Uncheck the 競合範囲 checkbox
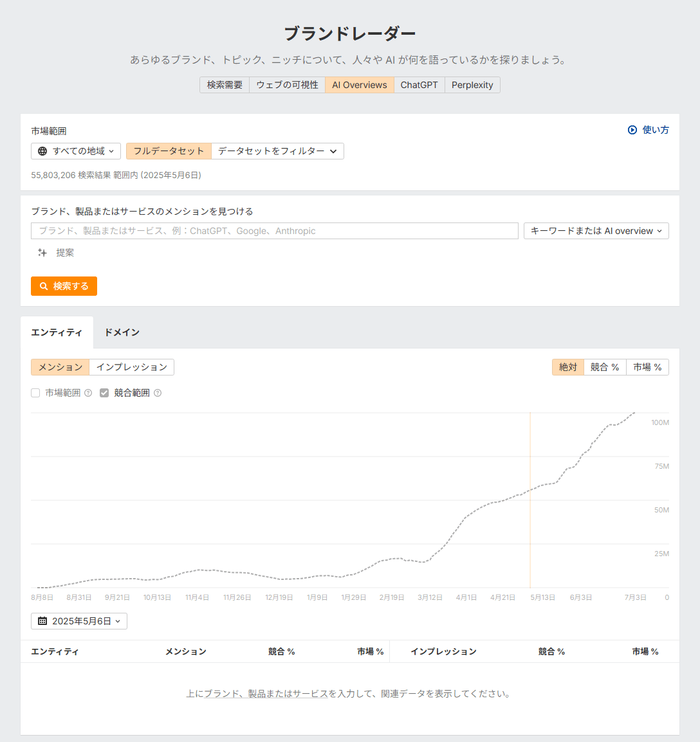This screenshot has width=700, height=742. pyautogui.click(x=104, y=392)
